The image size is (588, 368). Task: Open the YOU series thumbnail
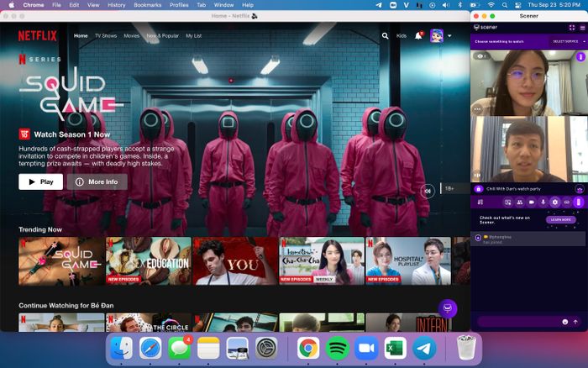pos(235,261)
